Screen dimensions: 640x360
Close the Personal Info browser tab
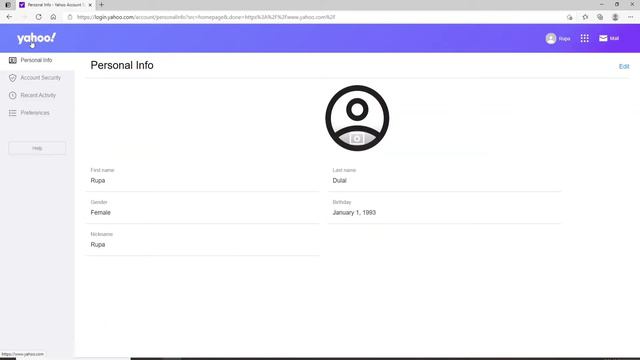(x=90, y=5)
